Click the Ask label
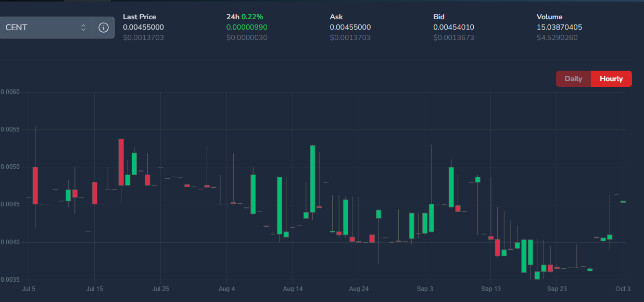The height and width of the screenshot is (302, 644). [336, 17]
